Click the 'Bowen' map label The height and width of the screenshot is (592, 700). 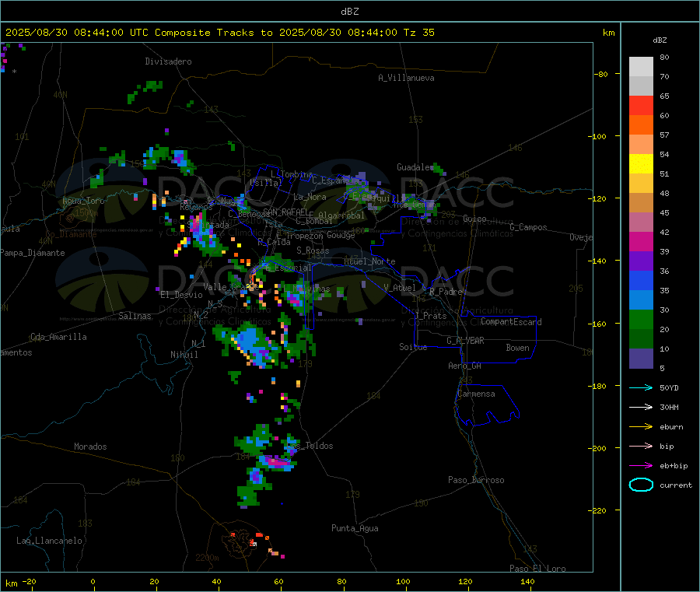pos(517,348)
